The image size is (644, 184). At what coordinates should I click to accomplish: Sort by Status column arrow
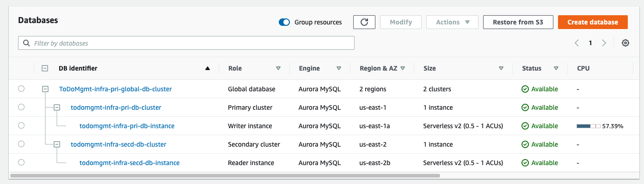[556, 68]
